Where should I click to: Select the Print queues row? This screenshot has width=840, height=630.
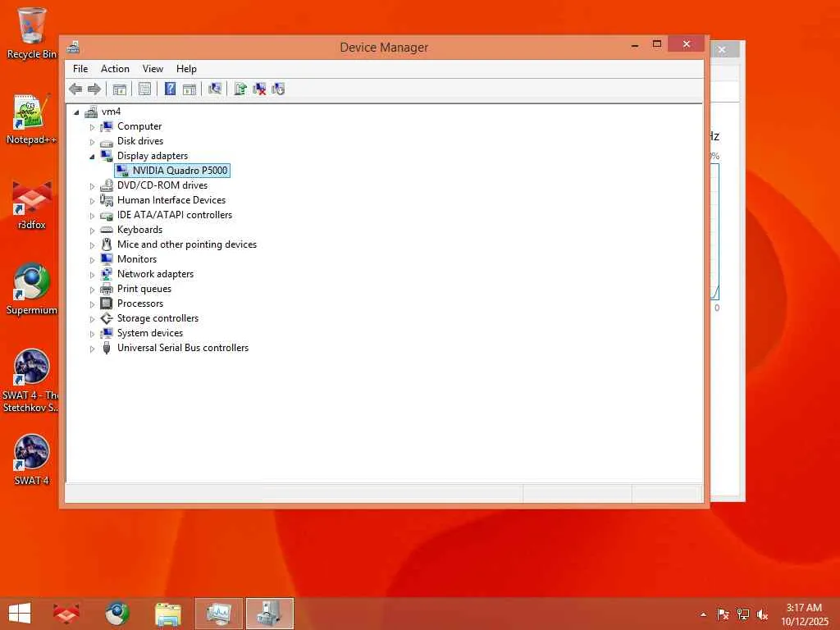144,289
